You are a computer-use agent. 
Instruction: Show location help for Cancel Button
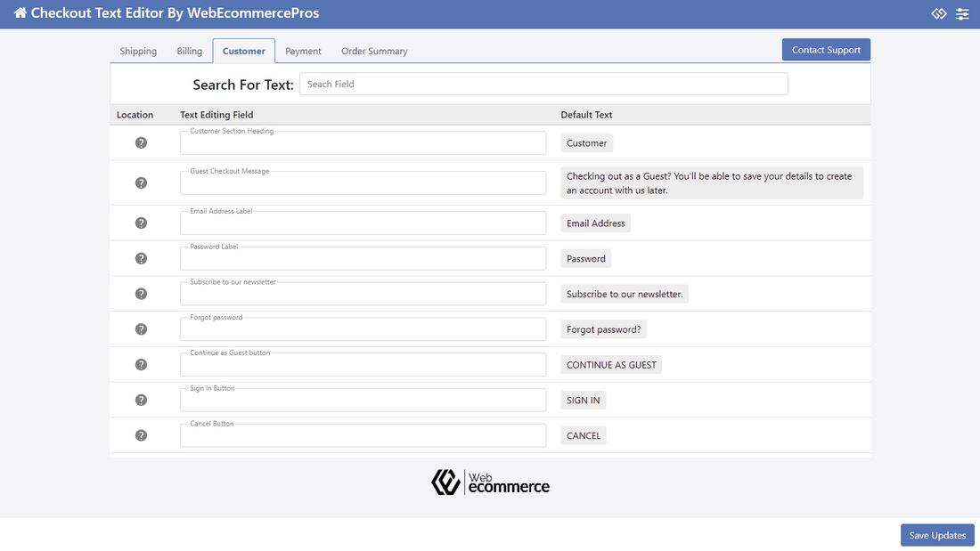142,435
